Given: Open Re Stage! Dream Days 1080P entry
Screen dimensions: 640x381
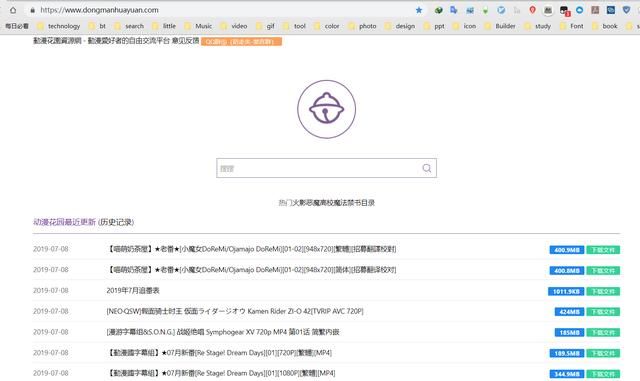Looking at the screenshot, I should click(221, 373).
